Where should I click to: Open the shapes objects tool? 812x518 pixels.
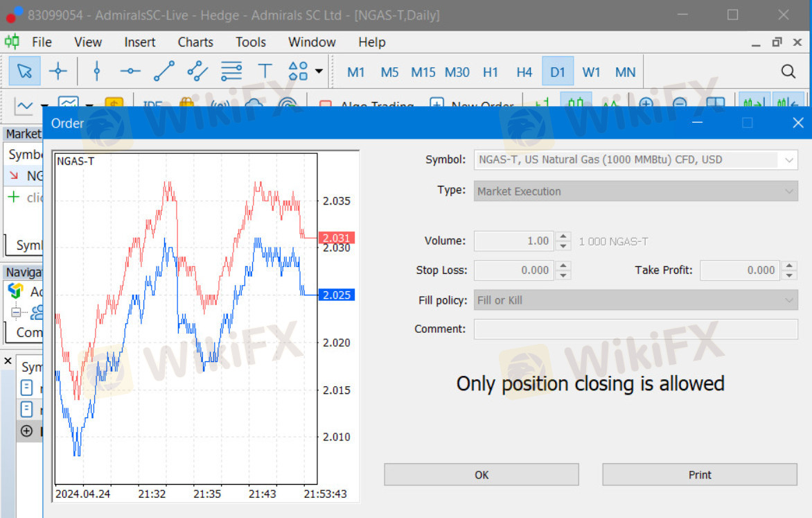click(x=299, y=71)
